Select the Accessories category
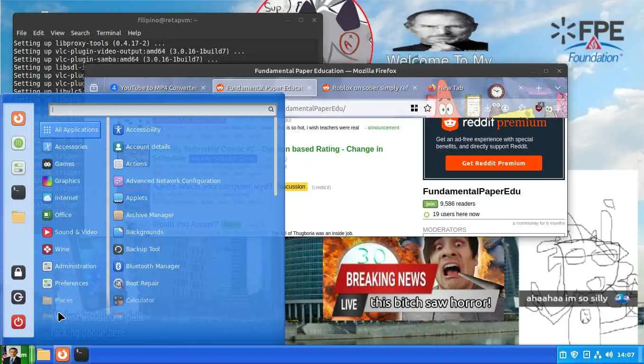 70,146
